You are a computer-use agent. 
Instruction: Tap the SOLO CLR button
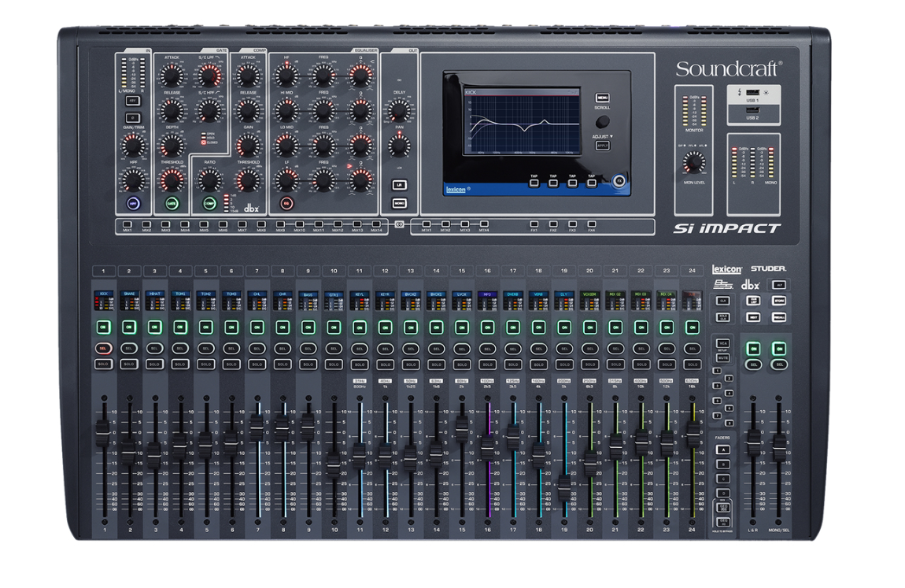(x=722, y=316)
